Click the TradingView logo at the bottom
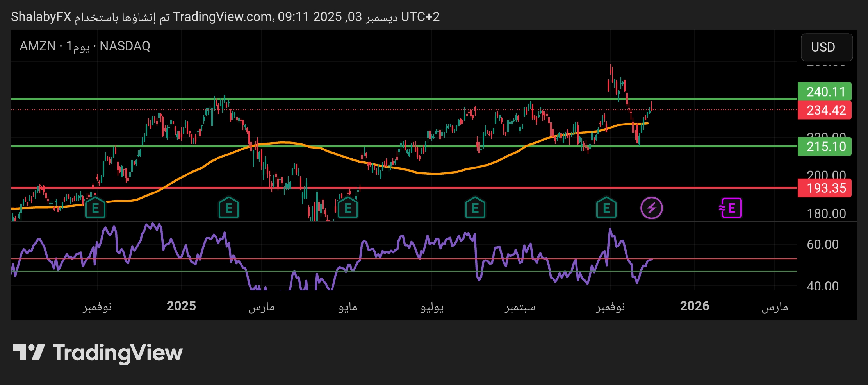868x385 pixels. pos(98,353)
